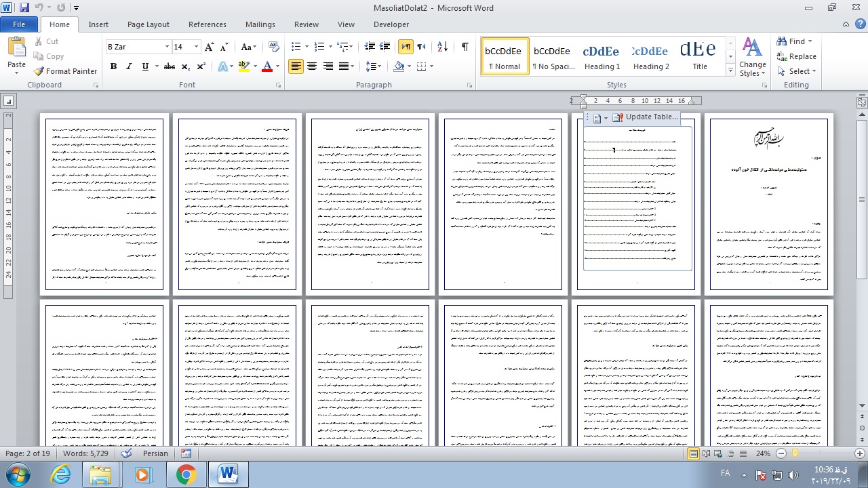The image size is (868, 488).
Task: Switch to the Page Layout tab
Action: (x=148, y=24)
